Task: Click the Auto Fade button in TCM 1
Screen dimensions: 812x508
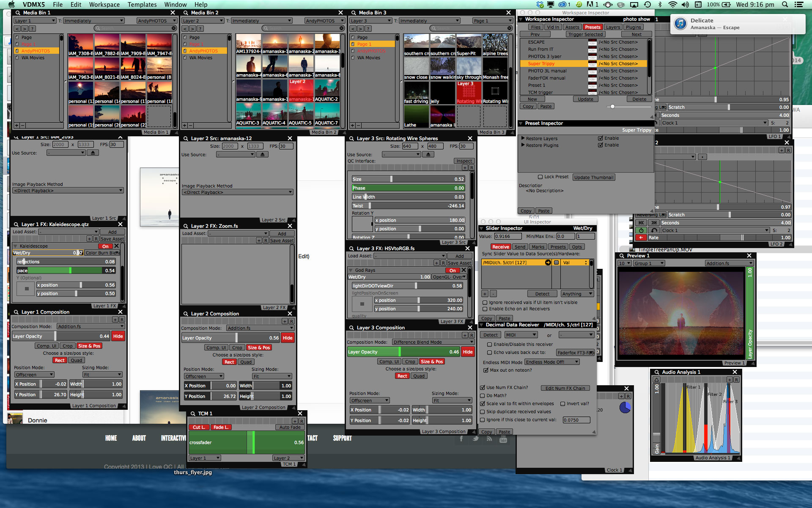Action: click(290, 427)
